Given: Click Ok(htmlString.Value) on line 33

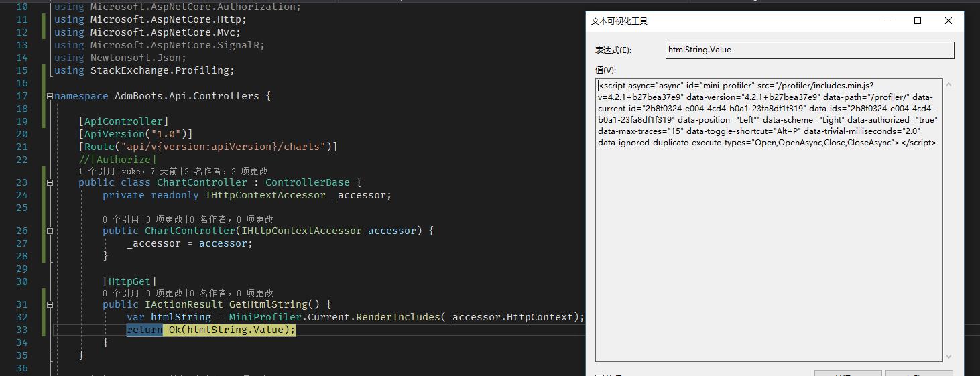Looking at the screenshot, I should 229,330.
